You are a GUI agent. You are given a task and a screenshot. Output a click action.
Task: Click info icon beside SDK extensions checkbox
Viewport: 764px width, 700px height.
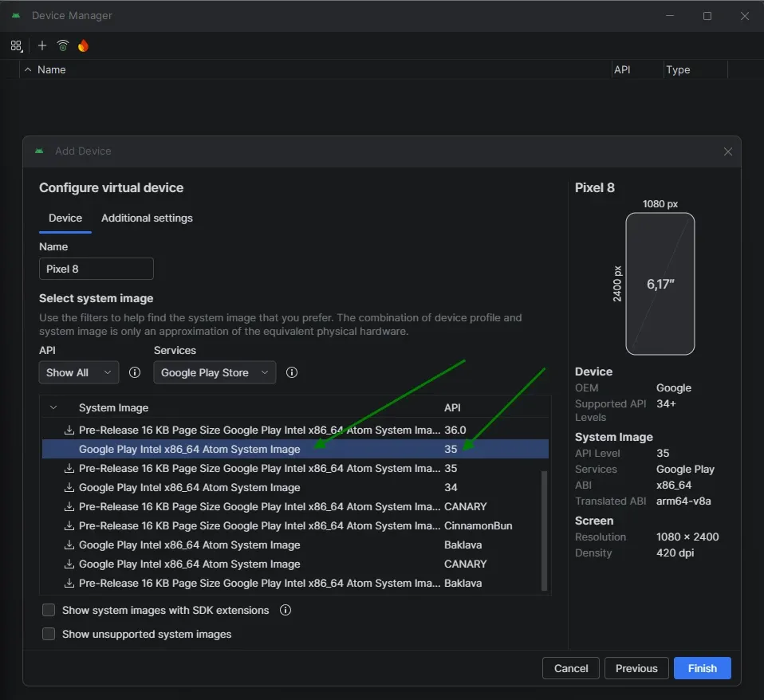[x=286, y=610]
